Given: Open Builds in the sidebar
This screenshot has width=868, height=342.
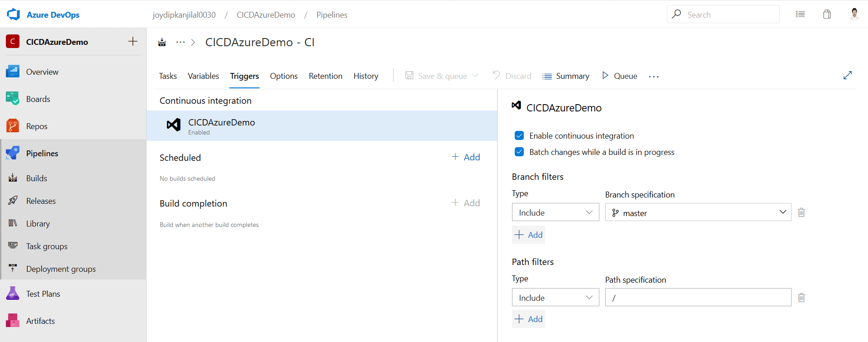Looking at the screenshot, I should pos(37,178).
